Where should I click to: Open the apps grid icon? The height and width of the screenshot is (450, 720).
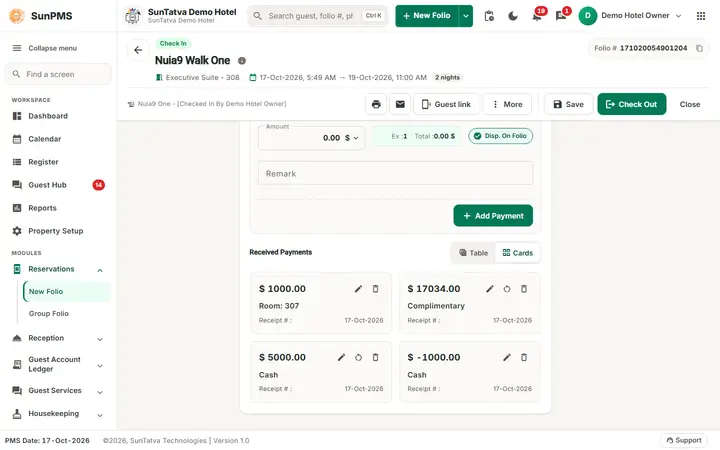701,16
